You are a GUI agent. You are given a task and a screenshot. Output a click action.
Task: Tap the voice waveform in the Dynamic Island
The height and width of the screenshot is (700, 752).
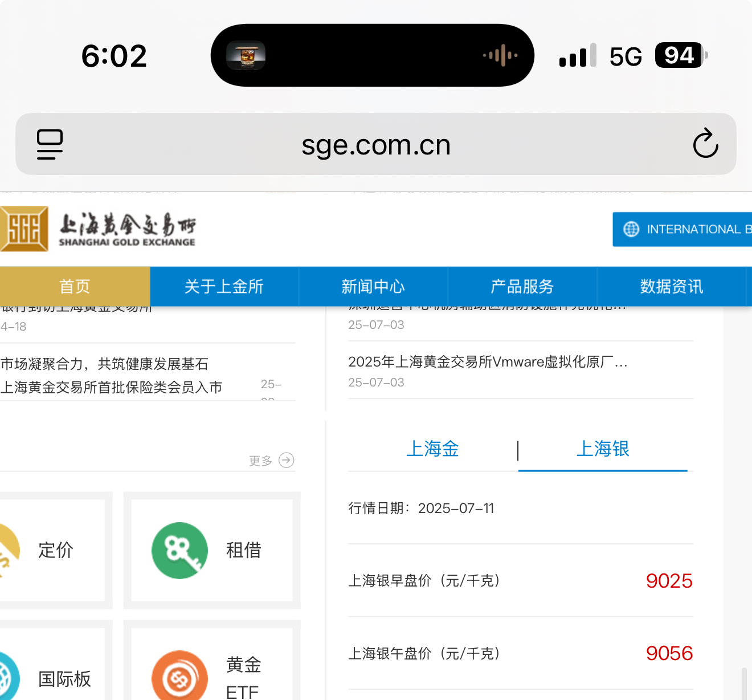500,55
